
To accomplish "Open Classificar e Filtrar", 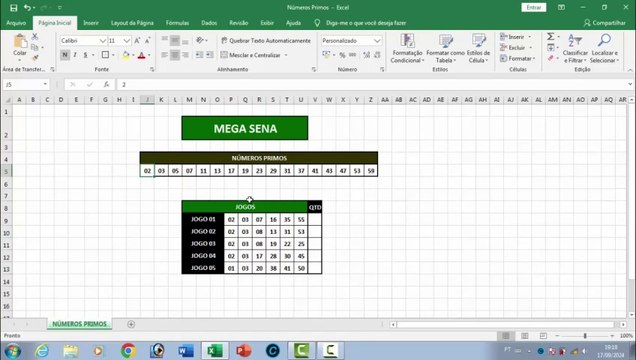I will coord(575,48).
